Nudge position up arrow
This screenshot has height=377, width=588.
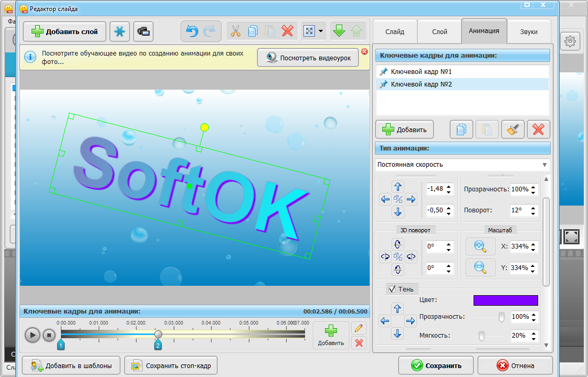[x=398, y=187]
